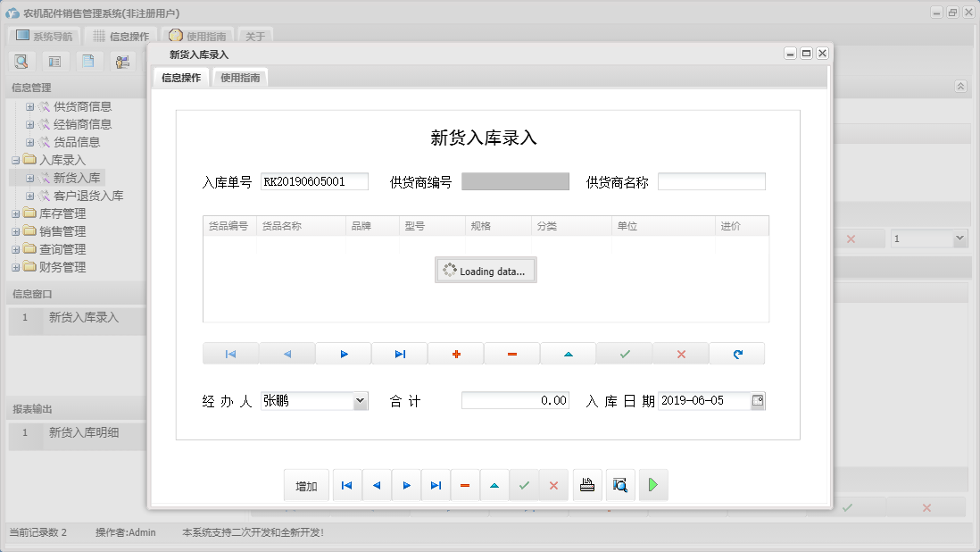
Task: Open the 入库日期 date picker
Action: [x=760, y=400]
